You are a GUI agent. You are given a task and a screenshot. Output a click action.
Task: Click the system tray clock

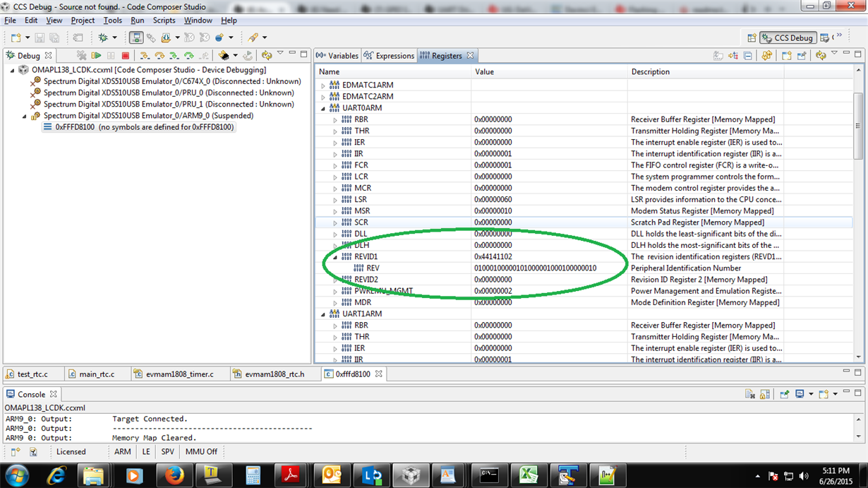[x=836, y=475]
